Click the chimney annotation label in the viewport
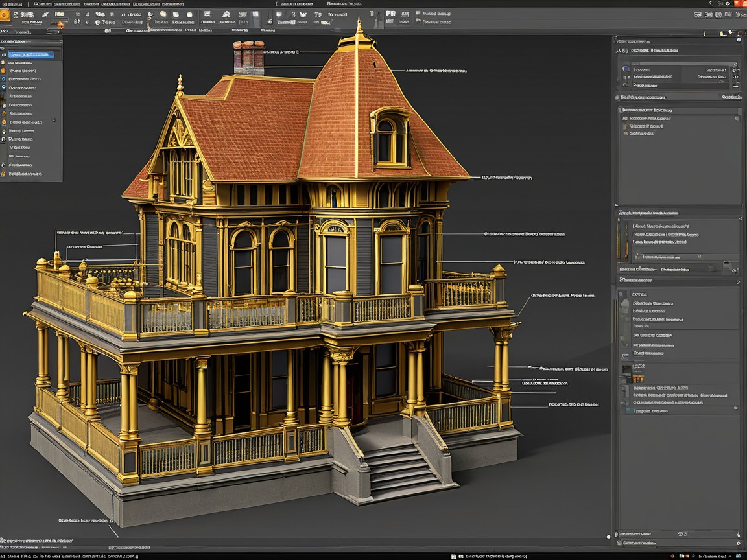Viewport: 747px width, 560px height. [x=281, y=52]
